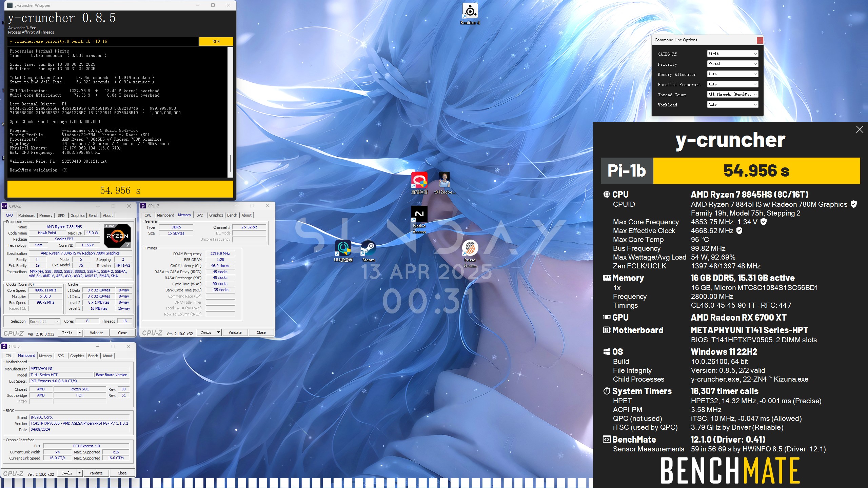Open the Native Access desktop icon

(x=419, y=220)
